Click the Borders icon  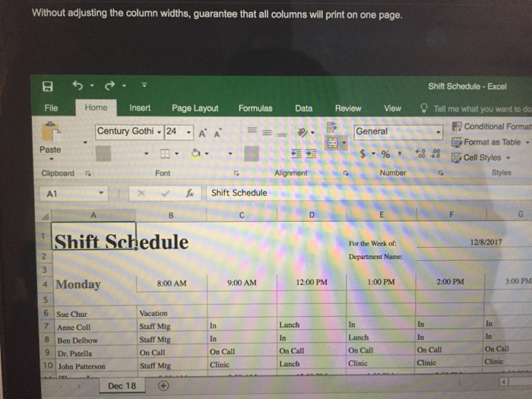pos(165,154)
